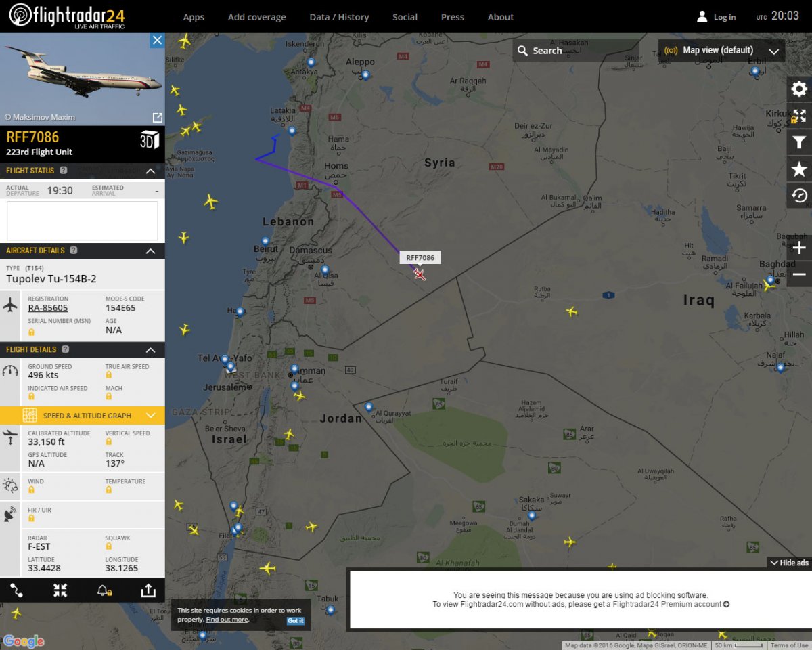Open the Find out more cookie link
This screenshot has height=650, width=812.
click(x=227, y=620)
